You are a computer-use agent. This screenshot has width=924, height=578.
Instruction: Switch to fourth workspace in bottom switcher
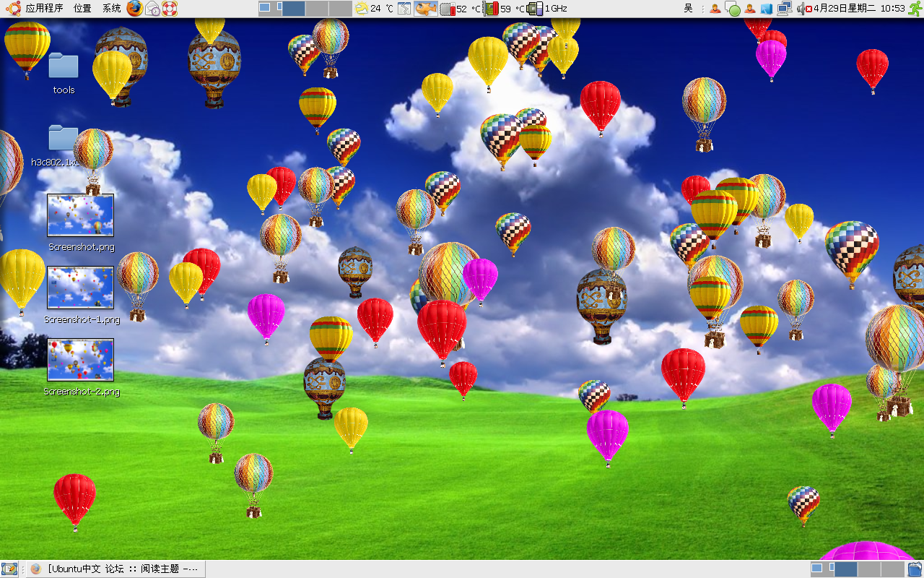pyautogui.click(x=893, y=569)
